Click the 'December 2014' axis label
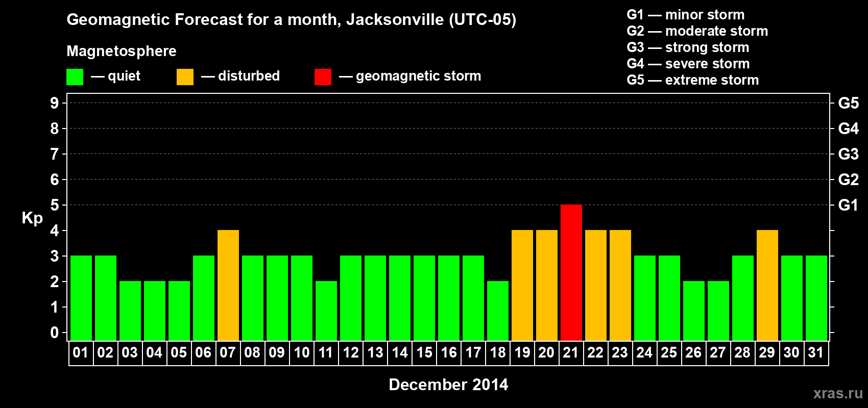The width and height of the screenshot is (868, 408). 449,385
